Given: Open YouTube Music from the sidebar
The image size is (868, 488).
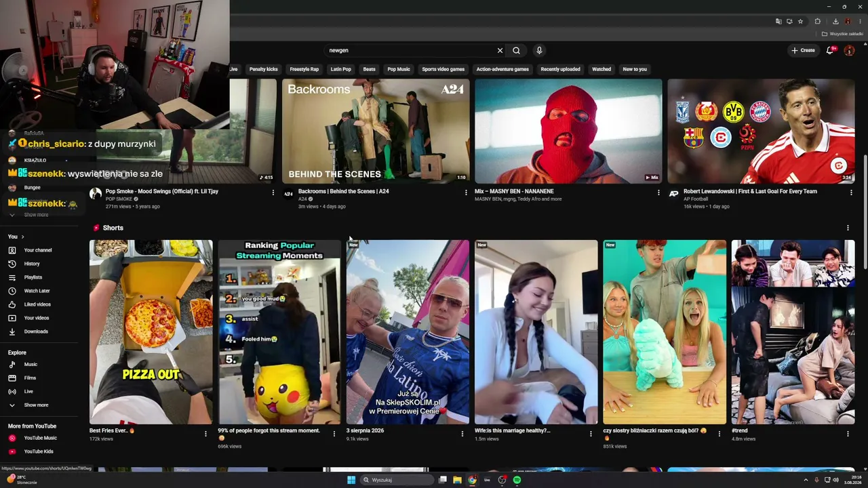Looking at the screenshot, I should coord(40,438).
